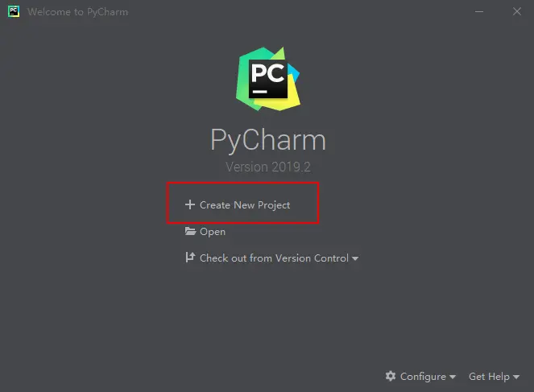Image resolution: width=534 pixels, height=392 pixels.
Task: Minimize the Welcome to PyCharm window
Action: pyautogui.click(x=479, y=11)
